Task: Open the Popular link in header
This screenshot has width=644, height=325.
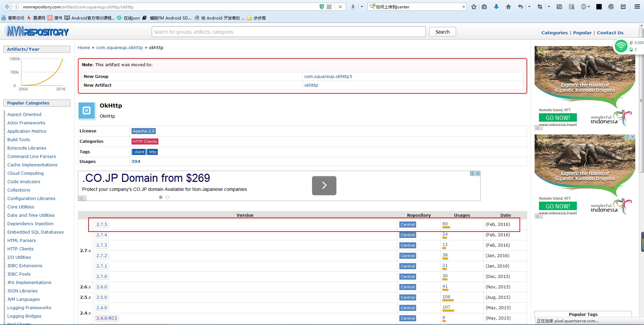Action: pyautogui.click(x=582, y=33)
